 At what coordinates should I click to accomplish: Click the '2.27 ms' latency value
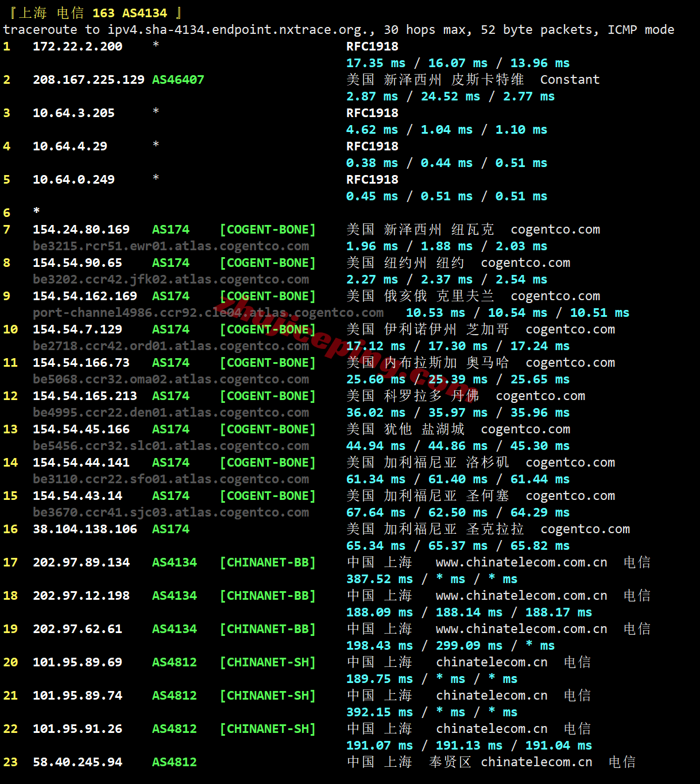point(372,280)
